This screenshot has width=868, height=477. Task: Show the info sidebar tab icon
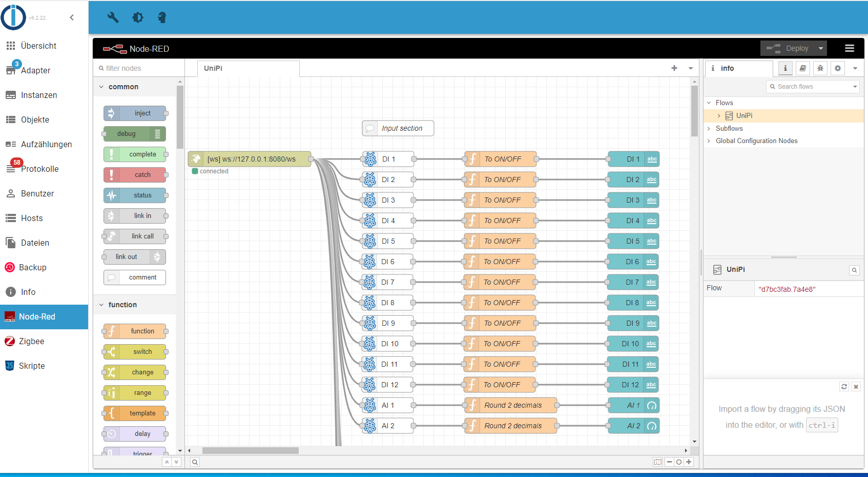coord(785,68)
